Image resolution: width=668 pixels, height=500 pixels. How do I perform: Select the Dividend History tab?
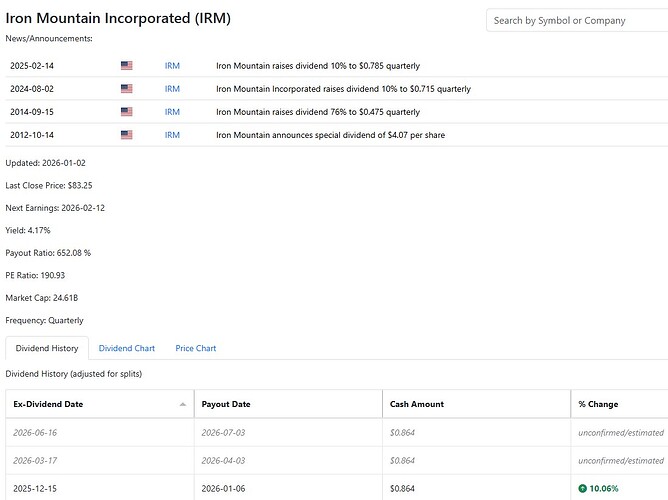47,348
